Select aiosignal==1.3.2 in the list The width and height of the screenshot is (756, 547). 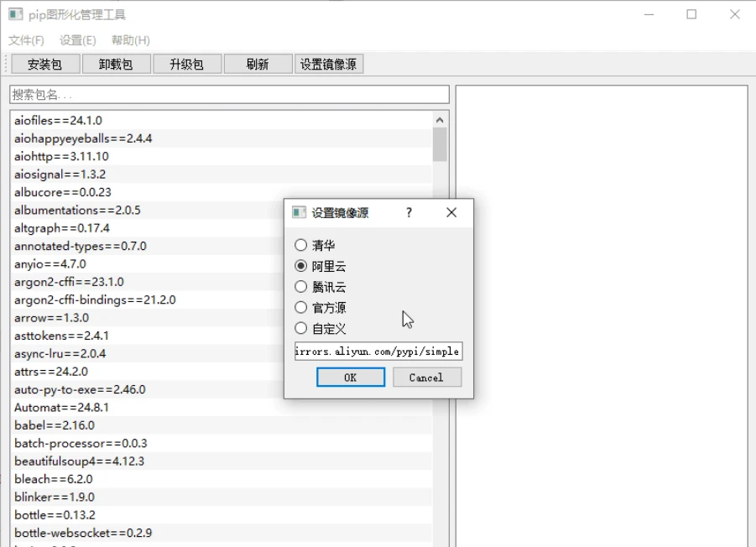(x=221, y=174)
